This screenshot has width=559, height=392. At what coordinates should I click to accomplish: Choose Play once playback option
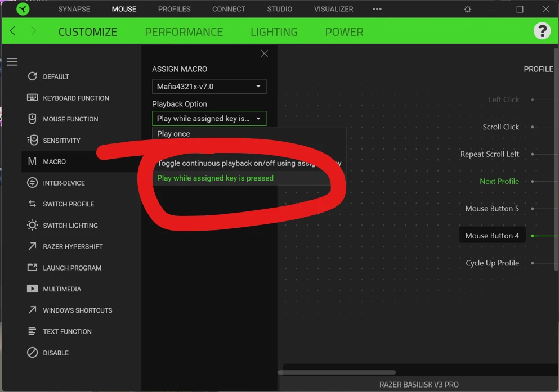(249, 134)
